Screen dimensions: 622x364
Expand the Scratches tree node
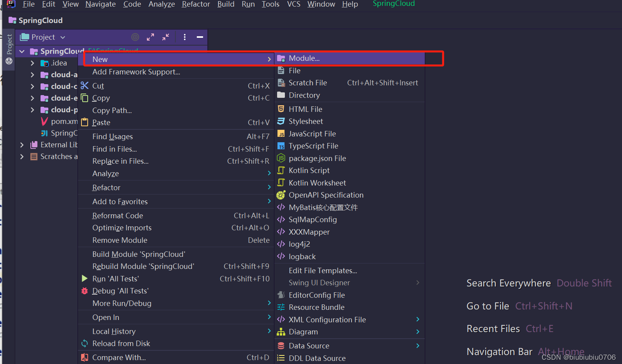[x=22, y=157]
